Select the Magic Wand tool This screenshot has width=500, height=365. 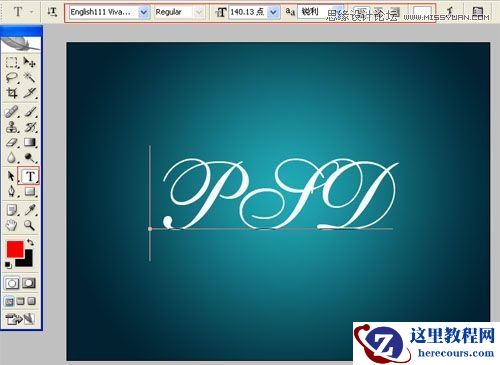coord(30,78)
